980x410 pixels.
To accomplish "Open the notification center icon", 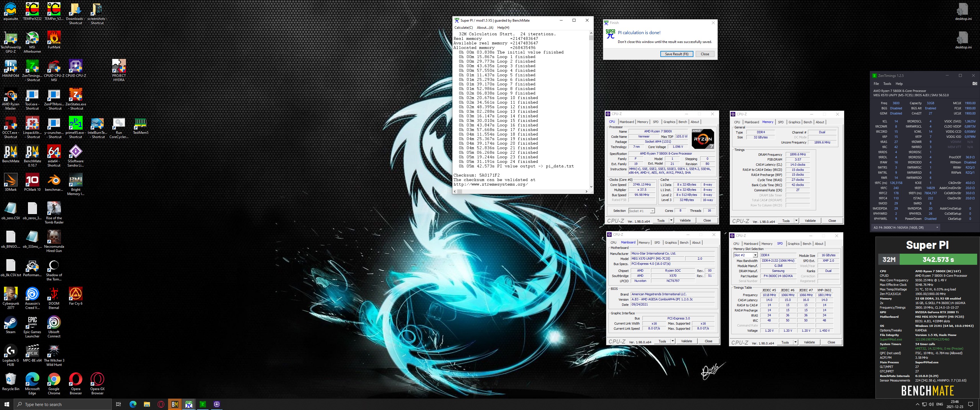I will coord(971,404).
